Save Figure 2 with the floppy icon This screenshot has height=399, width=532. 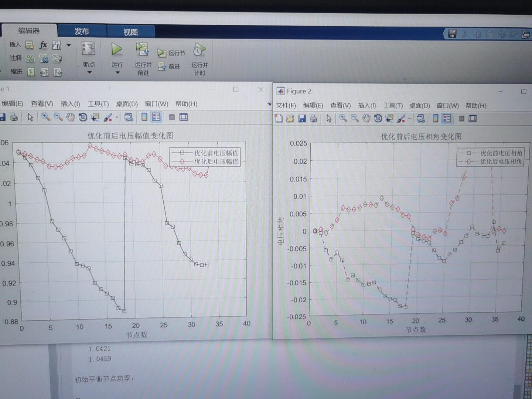coord(302,119)
